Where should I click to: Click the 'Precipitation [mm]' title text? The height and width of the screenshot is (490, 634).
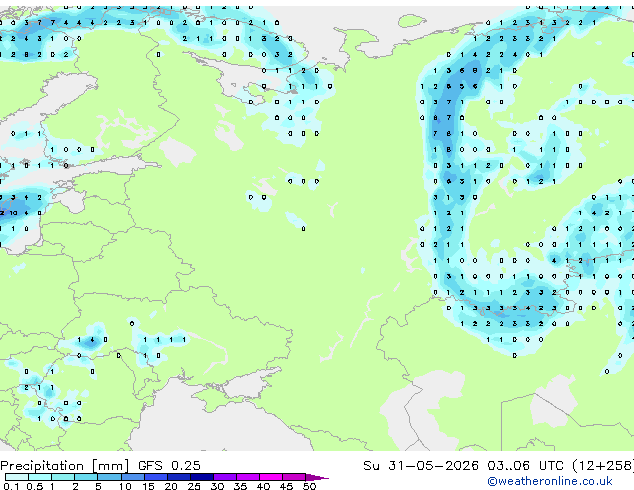click(65, 466)
